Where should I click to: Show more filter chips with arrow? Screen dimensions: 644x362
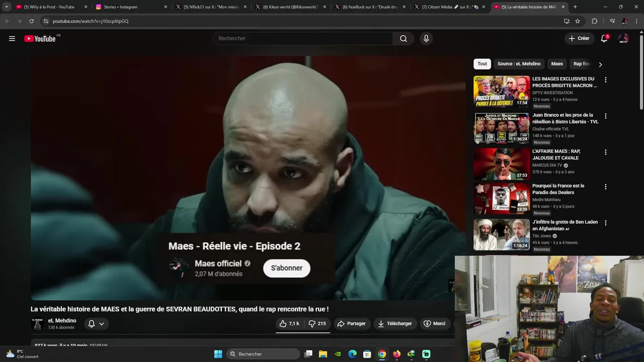600,64
